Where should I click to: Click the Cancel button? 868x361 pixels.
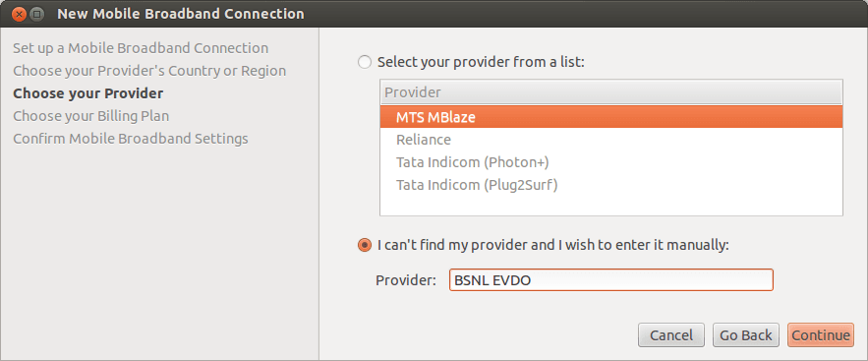pyautogui.click(x=671, y=335)
